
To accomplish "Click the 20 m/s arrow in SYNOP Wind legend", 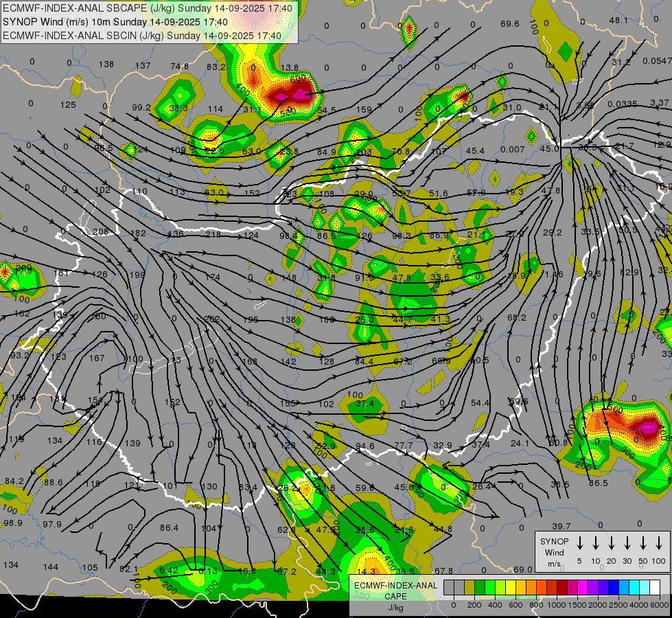I will click(611, 543).
